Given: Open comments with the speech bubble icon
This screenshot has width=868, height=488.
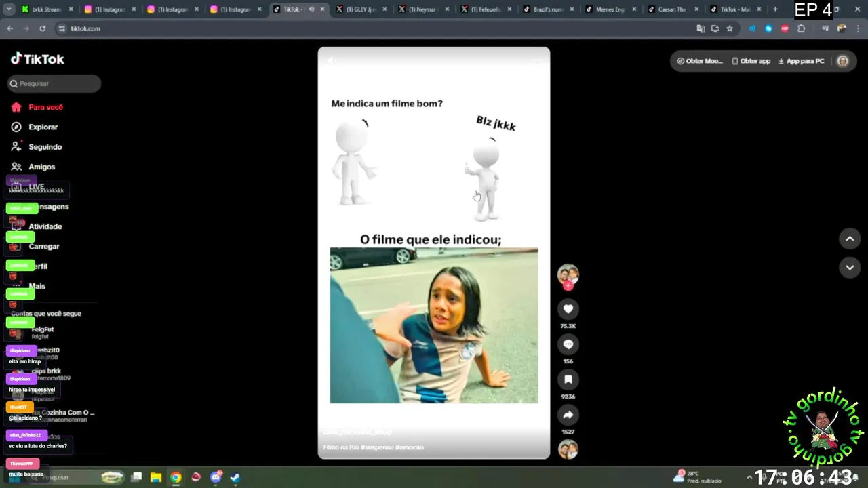Looking at the screenshot, I should [568, 344].
